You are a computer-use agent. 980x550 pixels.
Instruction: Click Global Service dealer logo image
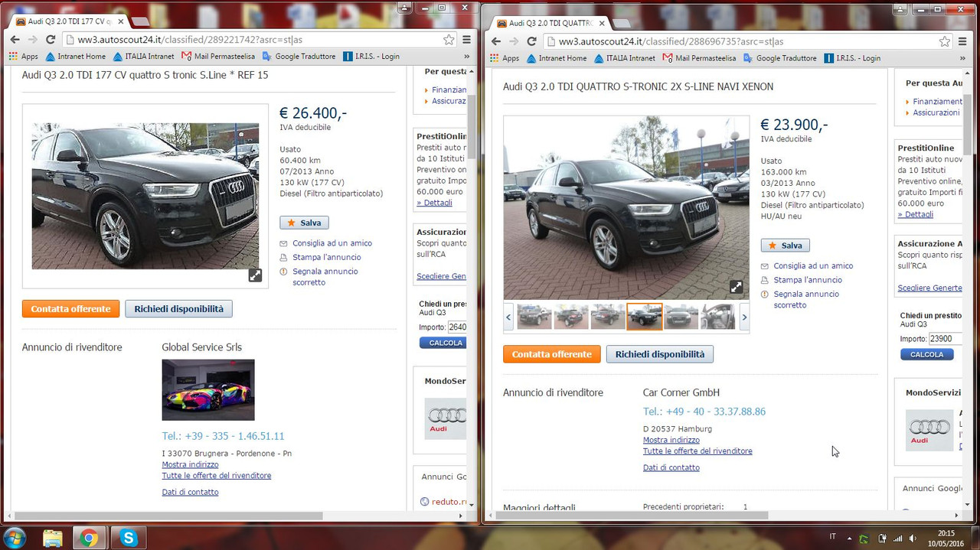click(208, 390)
